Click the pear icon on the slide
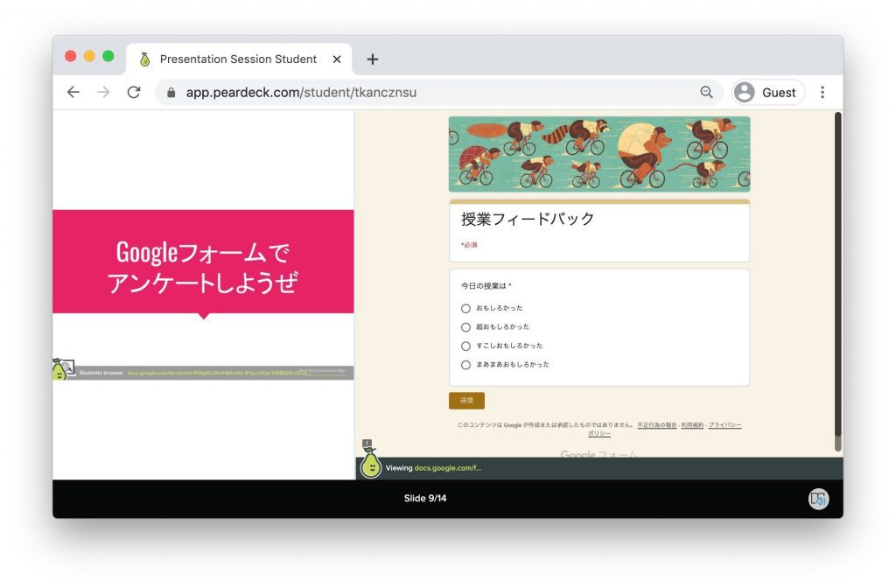 pyautogui.click(x=59, y=370)
